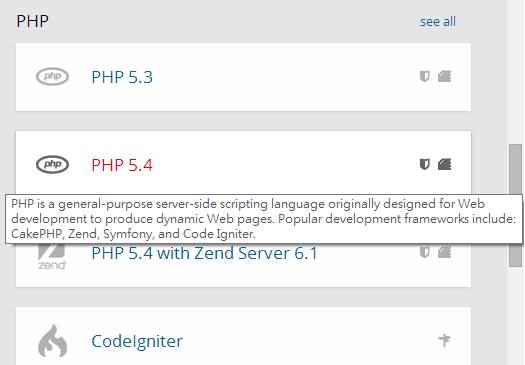Click the shield icon on PHP 5.3 card
Screen dimensions: 525x365
[x=425, y=76]
